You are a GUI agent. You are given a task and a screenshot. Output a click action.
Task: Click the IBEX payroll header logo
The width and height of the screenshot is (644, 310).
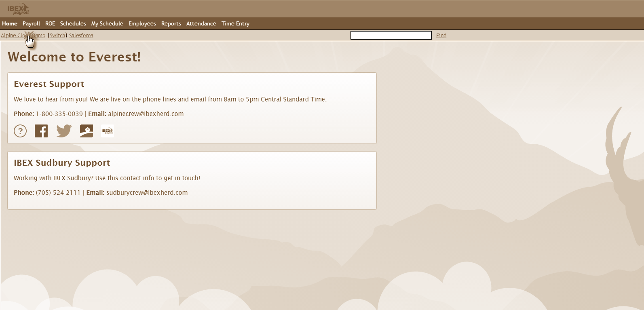(x=18, y=8)
